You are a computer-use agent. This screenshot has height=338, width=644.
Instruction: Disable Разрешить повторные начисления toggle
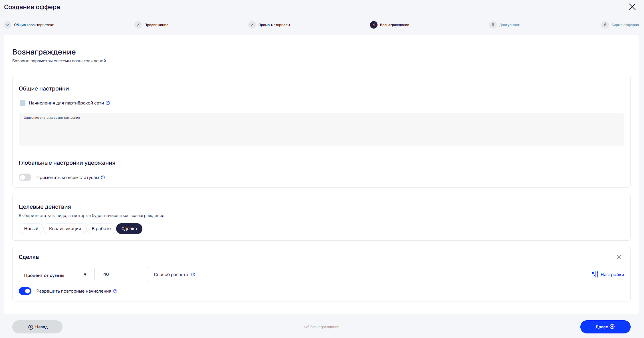pos(25,291)
